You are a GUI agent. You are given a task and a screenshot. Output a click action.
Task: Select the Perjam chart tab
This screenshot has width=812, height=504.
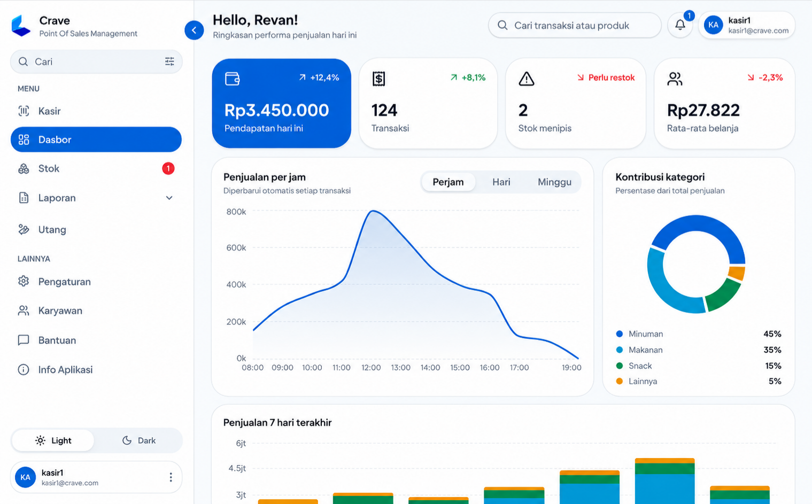(448, 182)
